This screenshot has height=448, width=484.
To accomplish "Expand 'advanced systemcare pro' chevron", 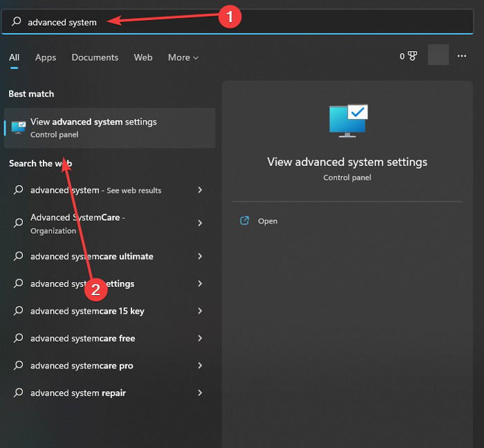I will pos(200,365).
